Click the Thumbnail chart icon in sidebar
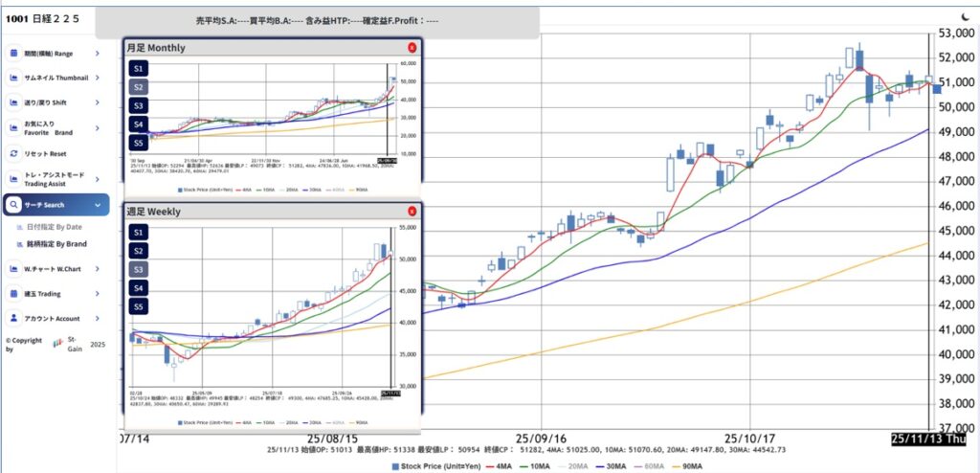Viewport: 980px width, 473px height. coord(14,78)
